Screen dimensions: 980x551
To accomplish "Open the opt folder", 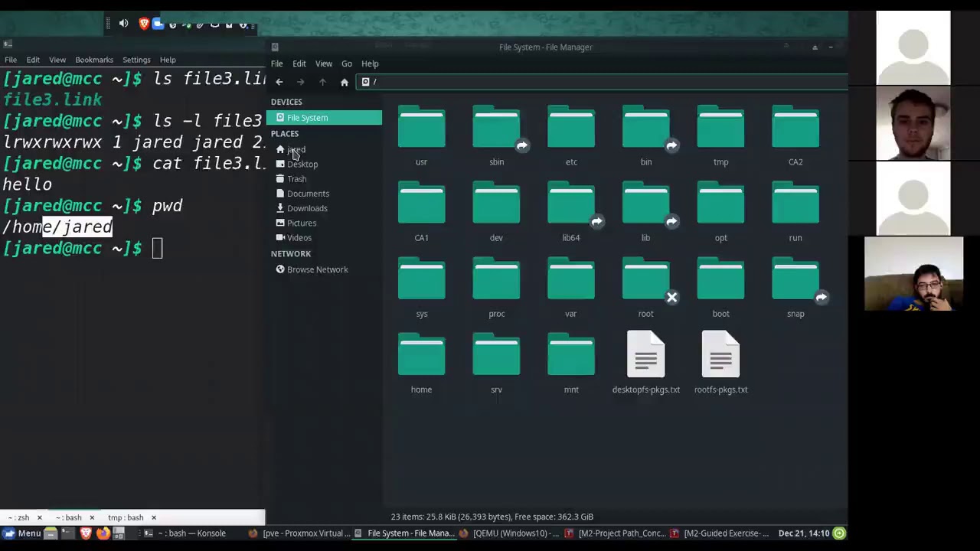I will [x=720, y=211].
